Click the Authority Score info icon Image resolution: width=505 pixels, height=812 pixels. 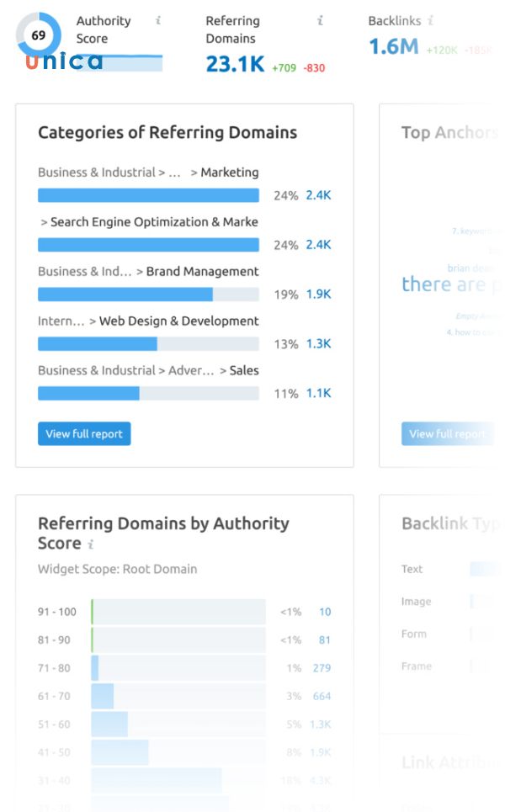click(x=158, y=21)
